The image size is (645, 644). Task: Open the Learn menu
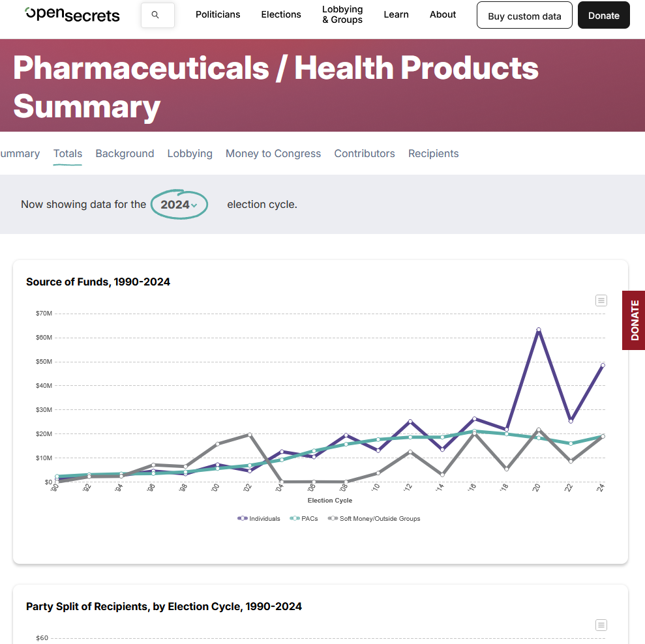[x=396, y=15]
